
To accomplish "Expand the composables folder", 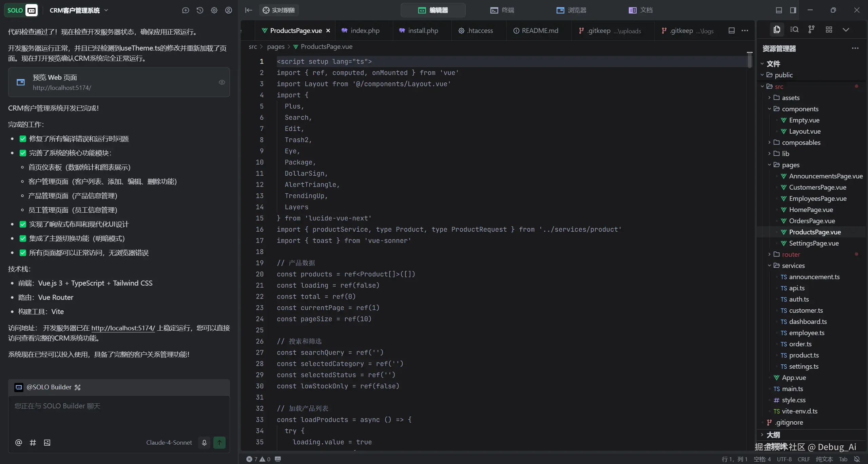I will [801, 142].
